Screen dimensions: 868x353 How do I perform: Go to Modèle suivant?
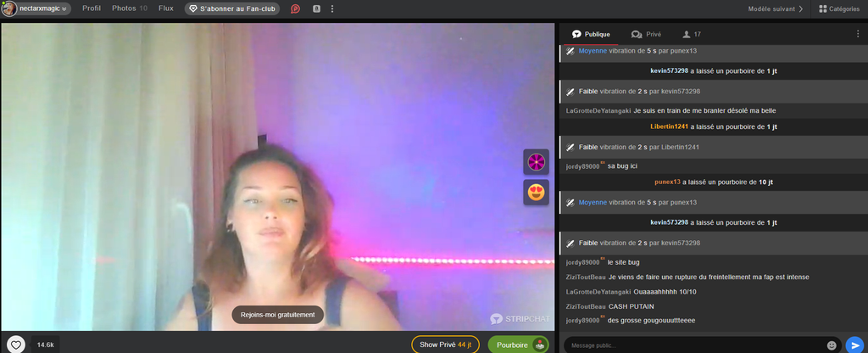point(775,8)
